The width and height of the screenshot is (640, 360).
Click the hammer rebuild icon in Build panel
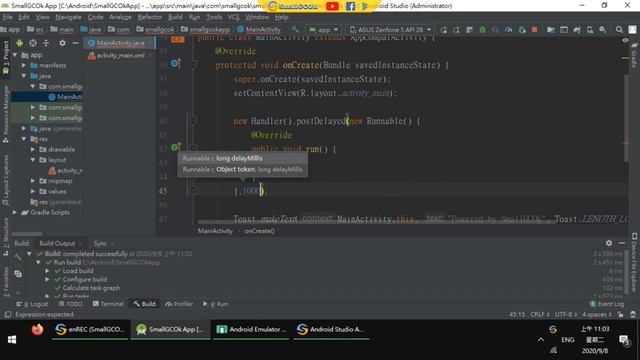18,257
